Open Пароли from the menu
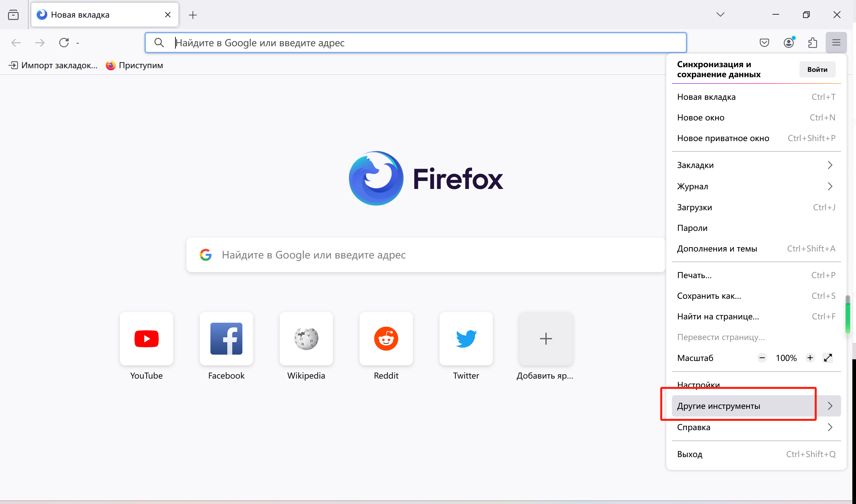This screenshot has height=504, width=856. pyautogui.click(x=756, y=228)
